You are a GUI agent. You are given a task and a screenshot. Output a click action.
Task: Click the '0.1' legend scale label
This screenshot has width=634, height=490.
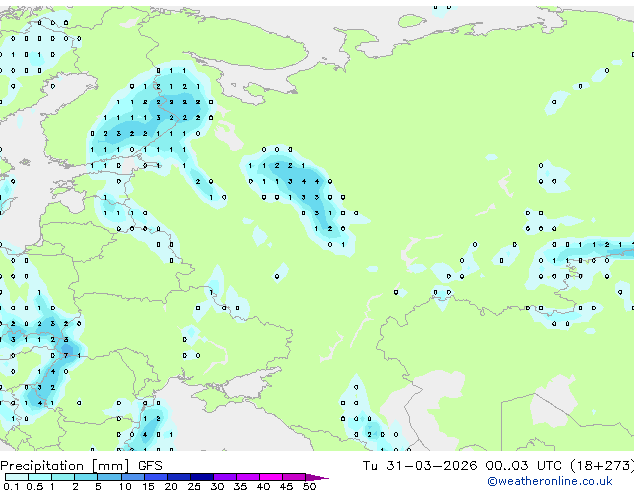(11, 486)
